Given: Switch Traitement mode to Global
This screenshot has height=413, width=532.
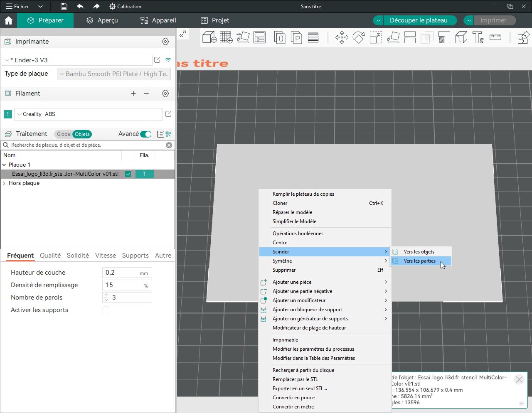Looking at the screenshot, I should (x=64, y=134).
